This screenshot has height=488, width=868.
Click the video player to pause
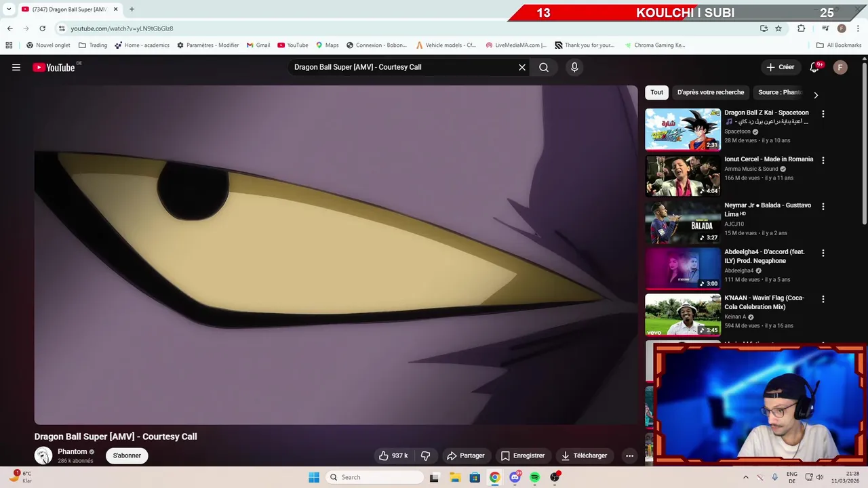[x=336, y=255]
